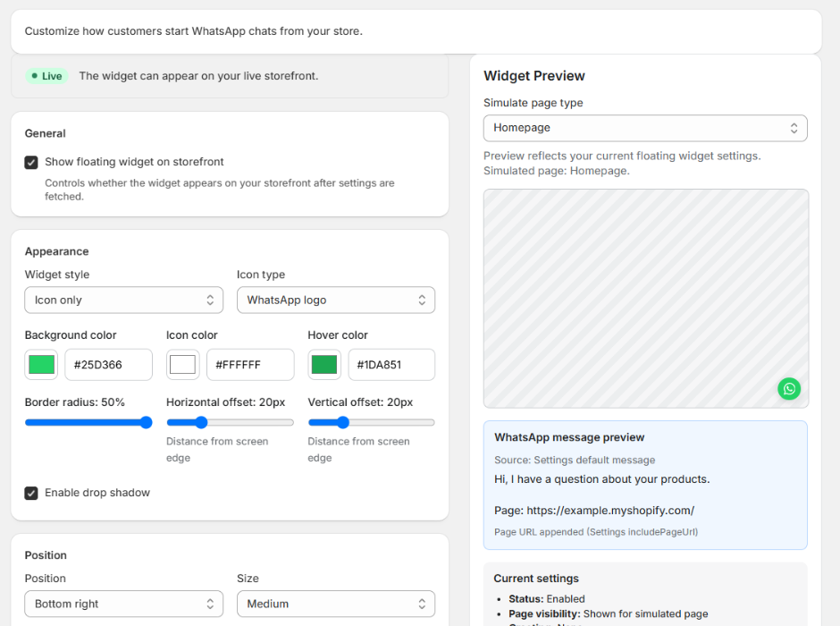Click the green Live status badge
The image size is (840, 626).
(47, 76)
